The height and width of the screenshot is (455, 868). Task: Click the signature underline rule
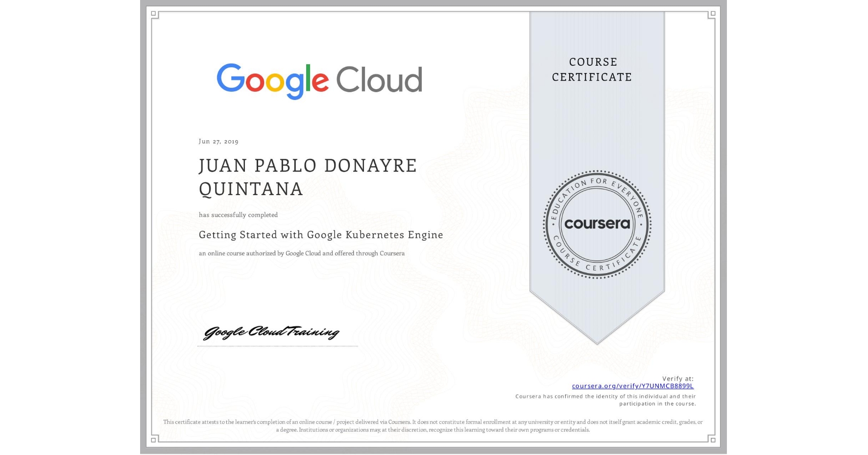[278, 345]
